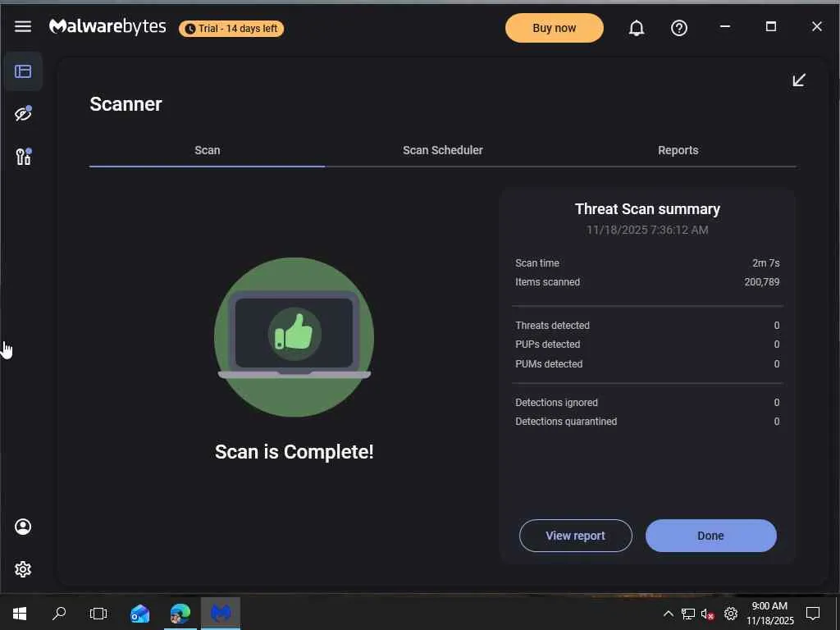Maximize the Malwarebytes window
Screen dimensions: 840x630
tap(771, 26)
